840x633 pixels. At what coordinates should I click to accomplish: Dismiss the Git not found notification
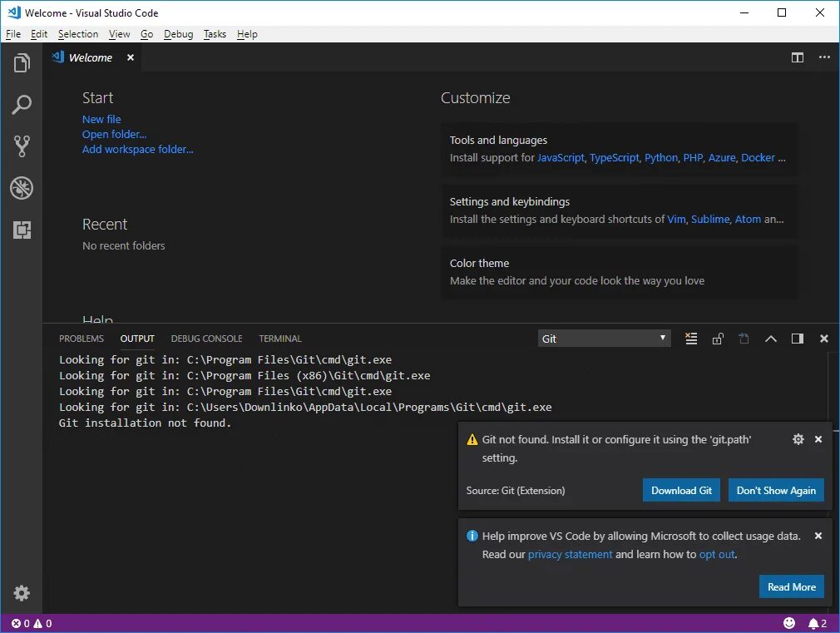(818, 439)
